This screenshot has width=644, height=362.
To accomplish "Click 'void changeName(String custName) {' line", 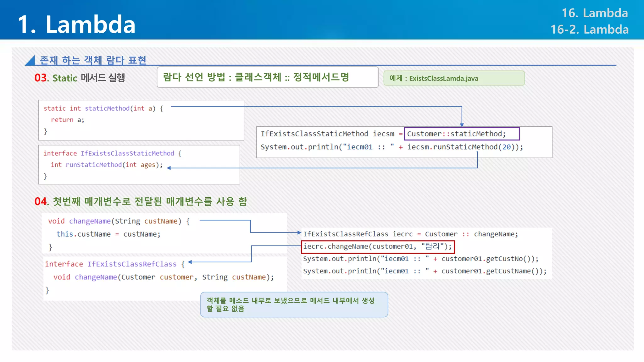I will [119, 221].
